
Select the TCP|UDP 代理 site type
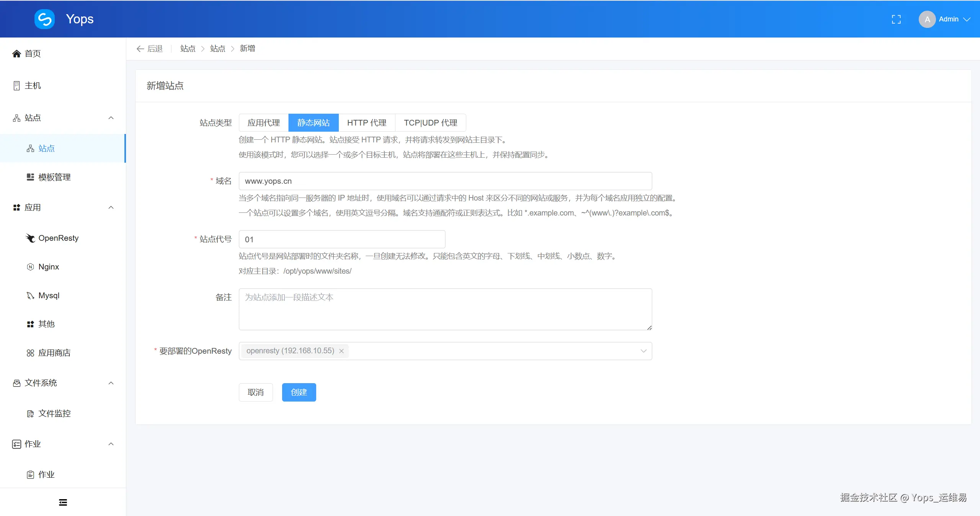430,122
